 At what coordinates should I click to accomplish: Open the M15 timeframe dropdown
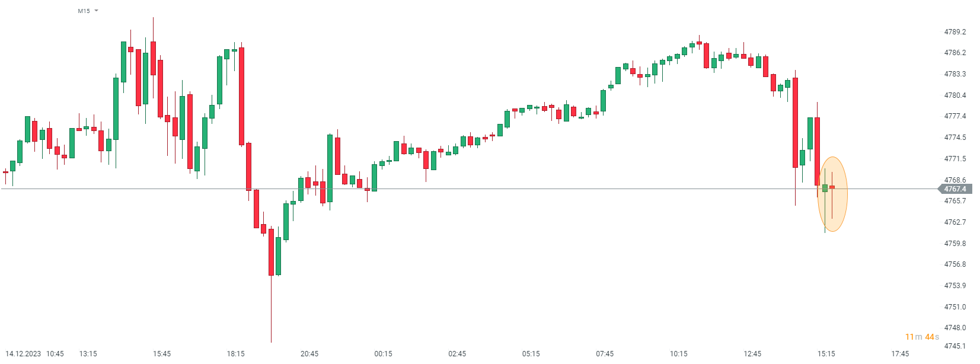pyautogui.click(x=88, y=11)
